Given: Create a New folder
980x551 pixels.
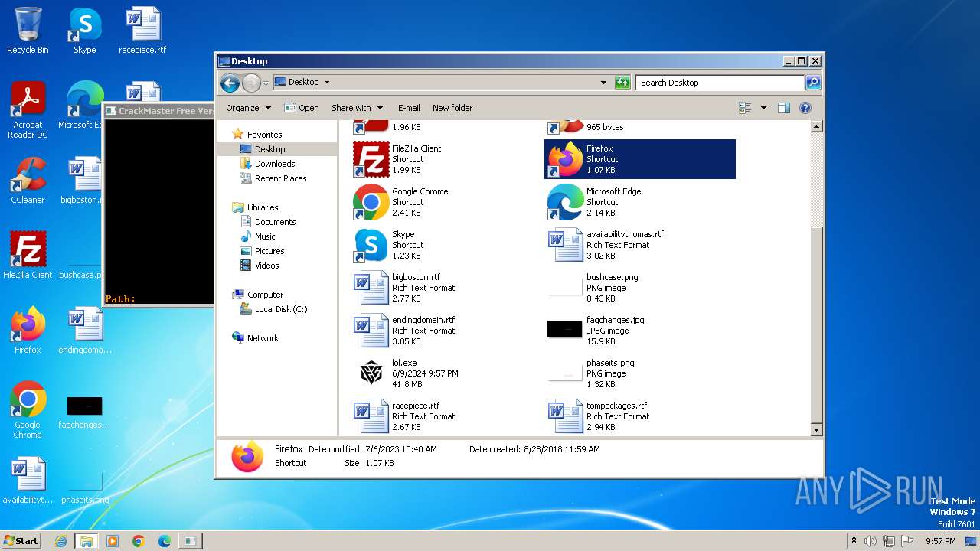Looking at the screenshot, I should pyautogui.click(x=452, y=108).
